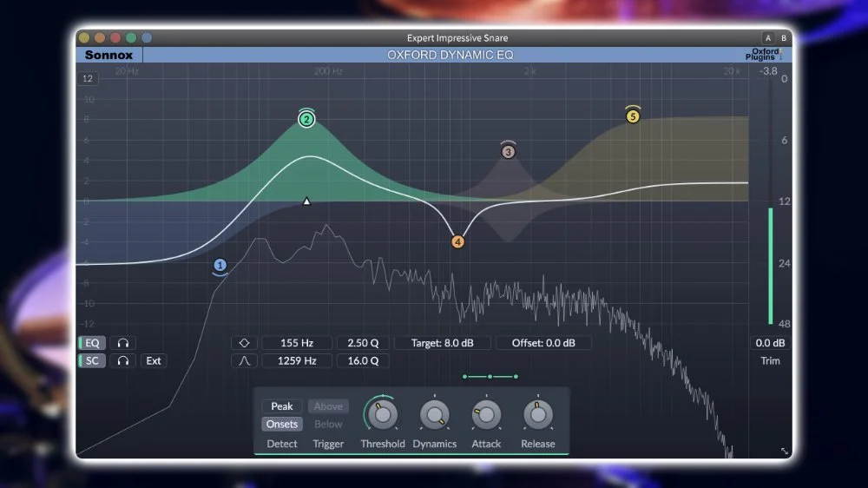The image size is (868, 488).
Task: Select the green band 2 node
Action: [306, 119]
